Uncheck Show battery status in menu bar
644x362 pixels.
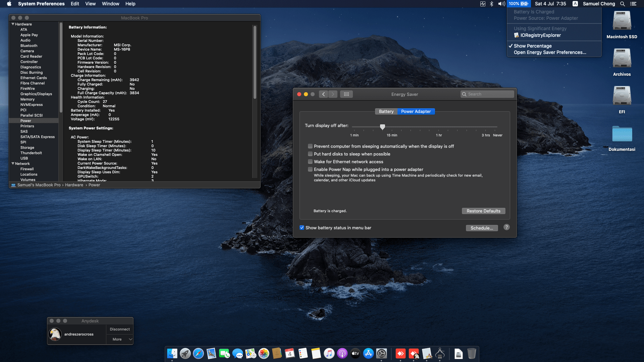302,228
